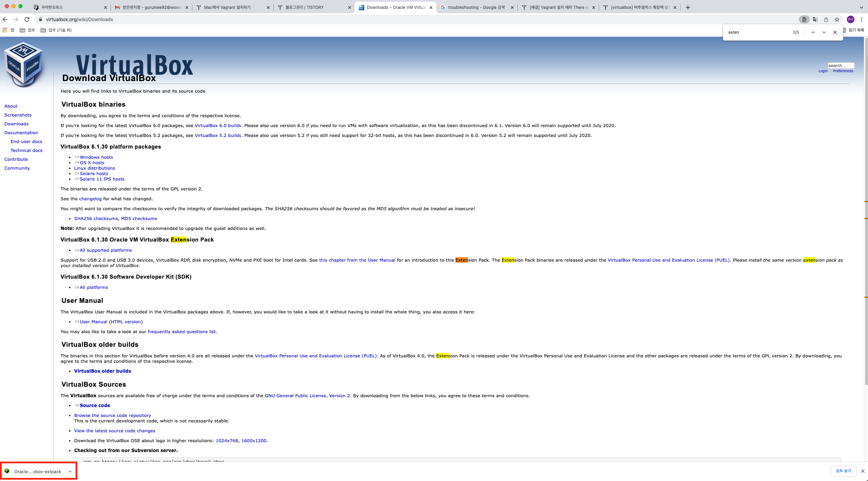Open Documentation in the sidebar
Viewport: 868px width, 481px height.
pos(21,133)
